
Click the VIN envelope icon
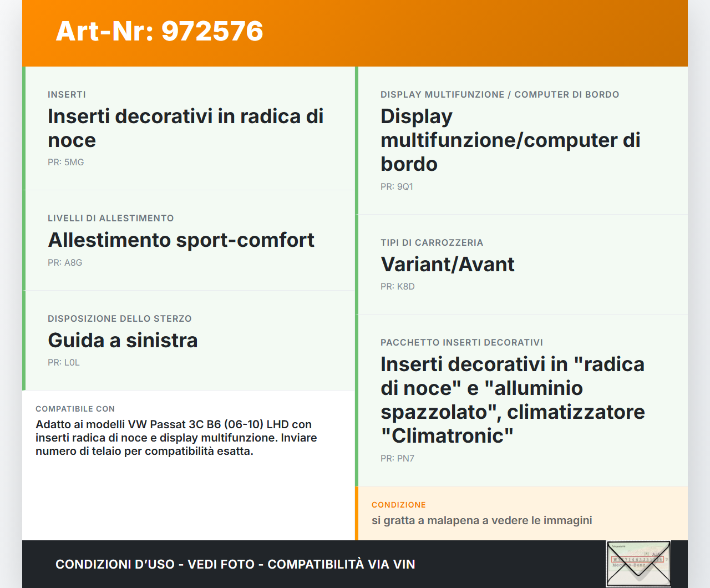[638, 563]
